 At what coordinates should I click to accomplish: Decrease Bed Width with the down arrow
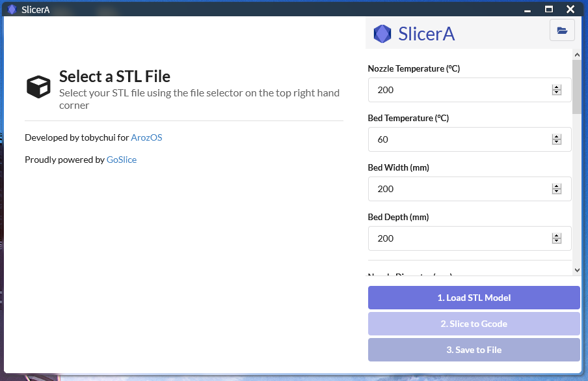pyautogui.click(x=557, y=191)
